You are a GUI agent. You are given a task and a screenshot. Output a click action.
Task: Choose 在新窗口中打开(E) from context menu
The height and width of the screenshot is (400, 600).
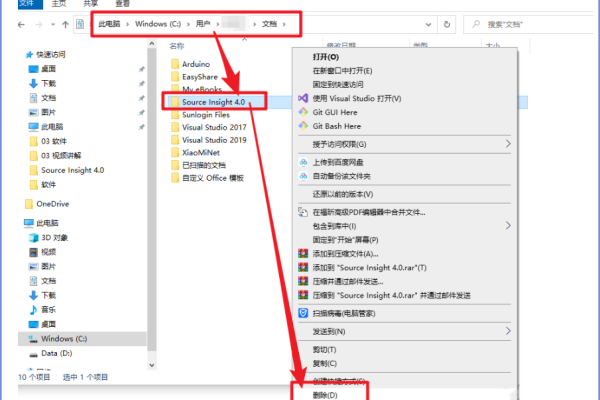tap(342, 71)
